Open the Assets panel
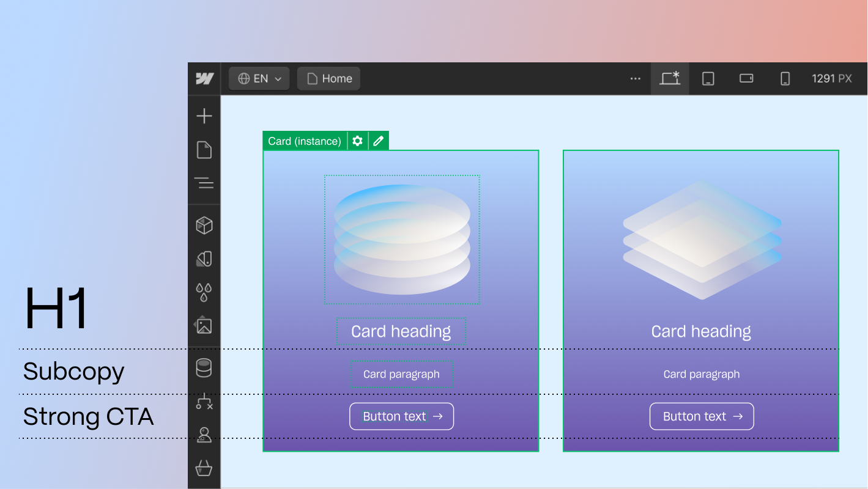The width and height of the screenshot is (868, 489). 204,326
